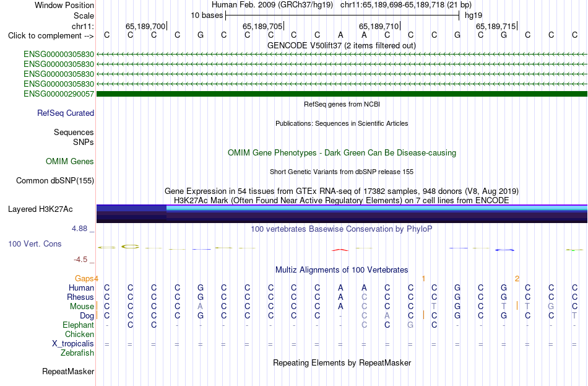
Task: Click the 4.88 PhyloP upper bound value
Action: pos(79,229)
